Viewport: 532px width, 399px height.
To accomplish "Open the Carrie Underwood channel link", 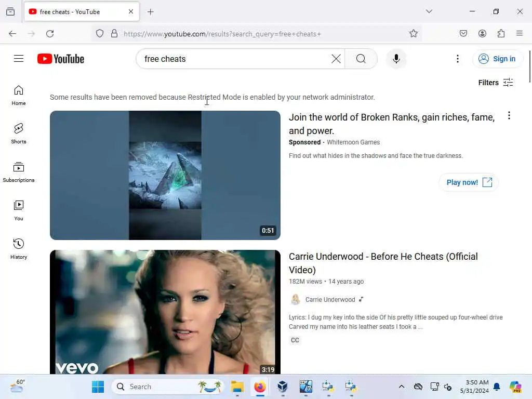I will coord(330,300).
